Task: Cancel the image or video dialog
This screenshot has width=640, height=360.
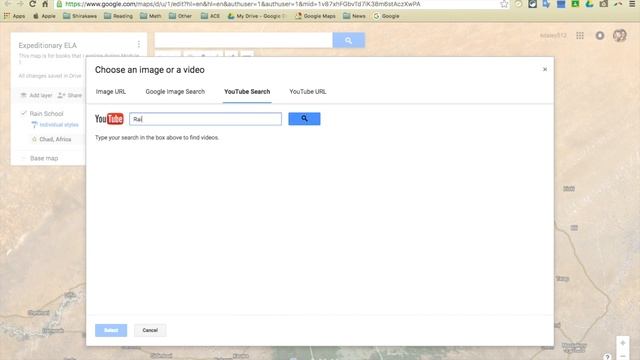Action: click(x=150, y=330)
